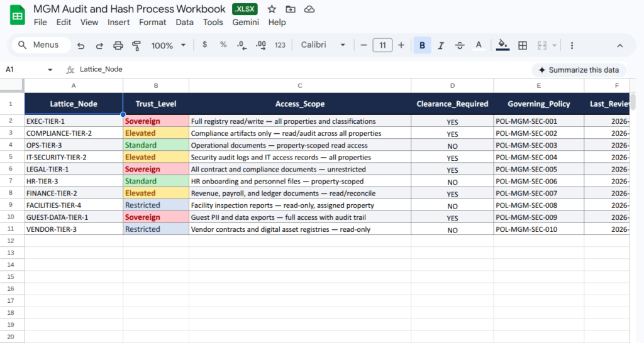Viewport: 644px width, 343px height.
Task: Toggle strikethrough formatting
Action: (x=460, y=45)
